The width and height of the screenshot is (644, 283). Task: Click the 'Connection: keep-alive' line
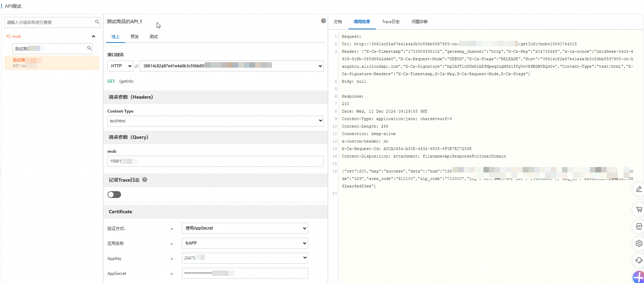click(369, 134)
